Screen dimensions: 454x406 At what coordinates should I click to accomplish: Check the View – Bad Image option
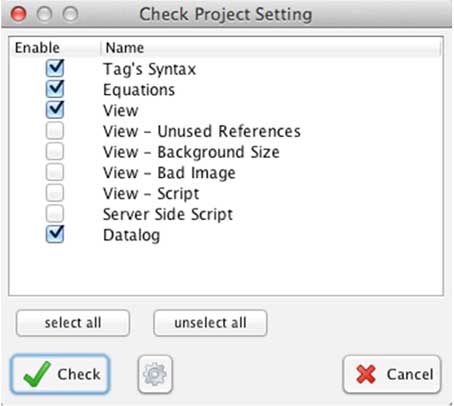pos(55,172)
